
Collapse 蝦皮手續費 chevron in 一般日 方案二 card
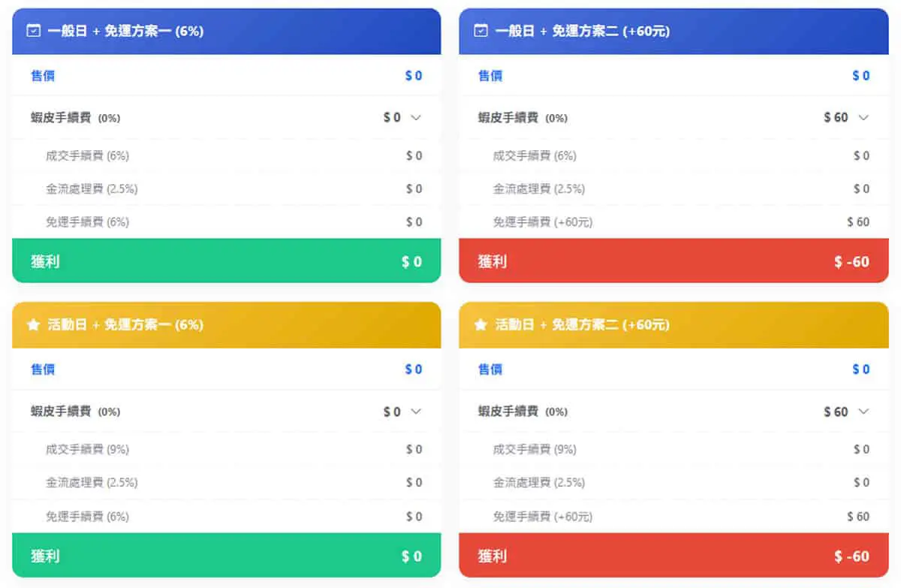pyautogui.click(x=863, y=117)
